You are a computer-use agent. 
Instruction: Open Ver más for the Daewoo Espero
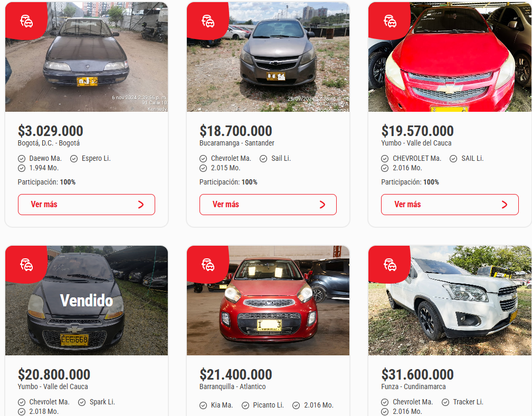tap(87, 205)
